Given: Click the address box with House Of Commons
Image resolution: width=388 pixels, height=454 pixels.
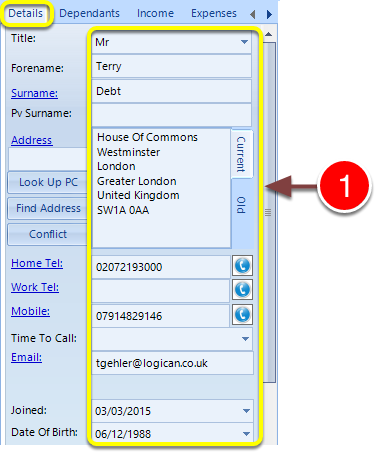Looking at the screenshot, I should pyautogui.click(x=161, y=188).
